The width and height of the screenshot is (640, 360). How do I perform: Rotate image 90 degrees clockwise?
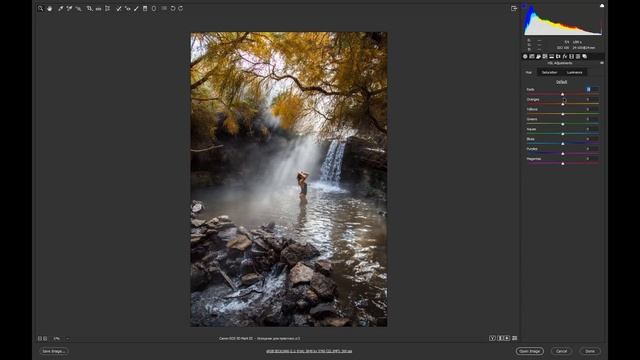click(181, 8)
